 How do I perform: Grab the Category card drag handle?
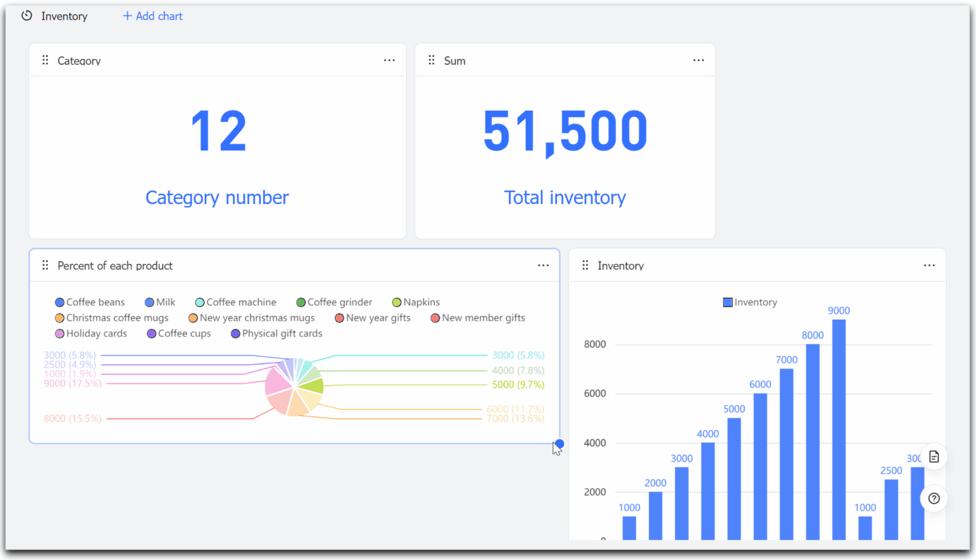(45, 60)
